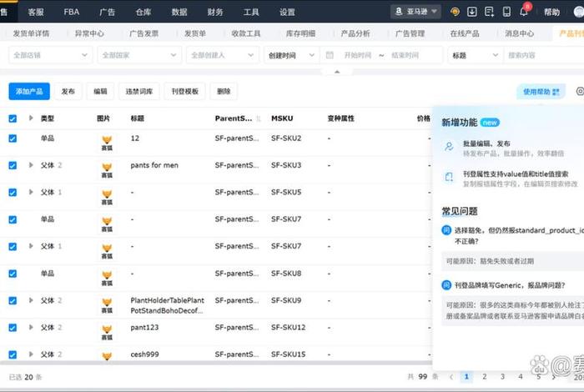Click the 开始时间 start date field

point(358,55)
